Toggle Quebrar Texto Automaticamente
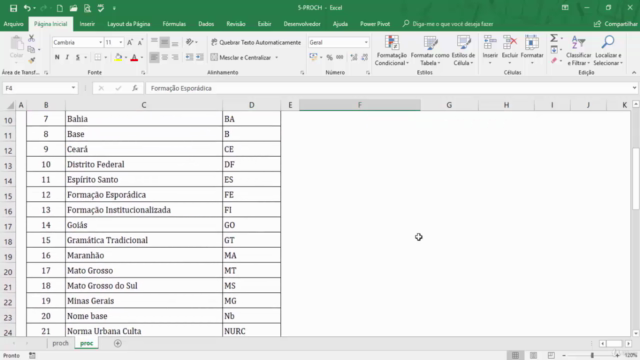The height and width of the screenshot is (360, 640). pyautogui.click(x=256, y=42)
